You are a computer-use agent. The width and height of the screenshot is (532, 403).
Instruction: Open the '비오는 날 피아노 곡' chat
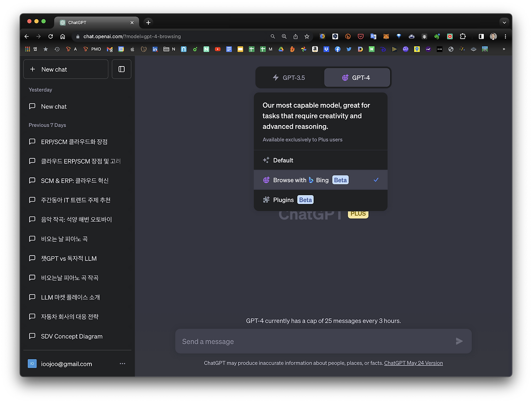click(77, 239)
